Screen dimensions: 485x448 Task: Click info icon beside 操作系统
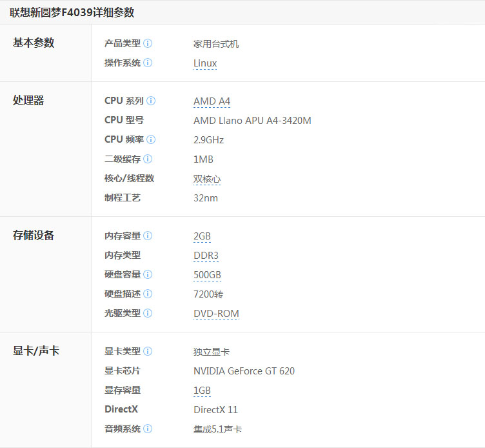[x=148, y=63]
